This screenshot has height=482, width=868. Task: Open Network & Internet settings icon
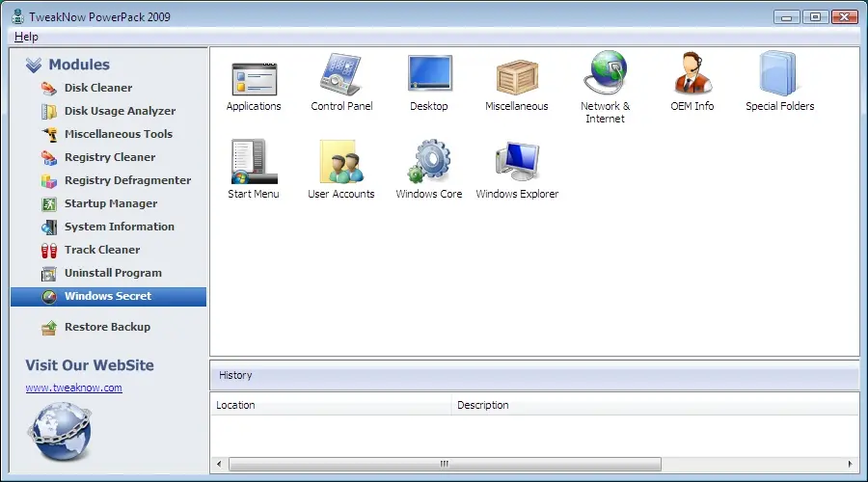point(605,75)
